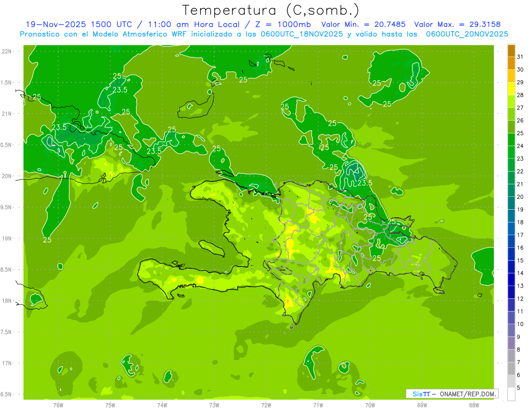
Task: Click the "68W" longitude label
Action: click(474, 405)
